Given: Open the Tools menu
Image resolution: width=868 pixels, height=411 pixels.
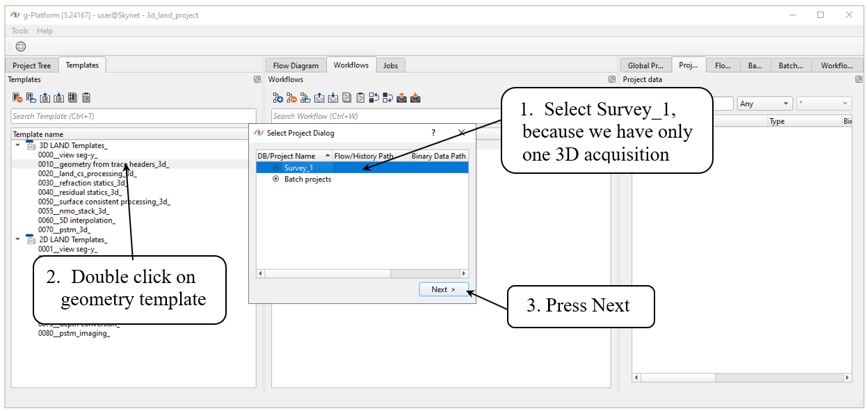Looking at the screenshot, I should [20, 31].
